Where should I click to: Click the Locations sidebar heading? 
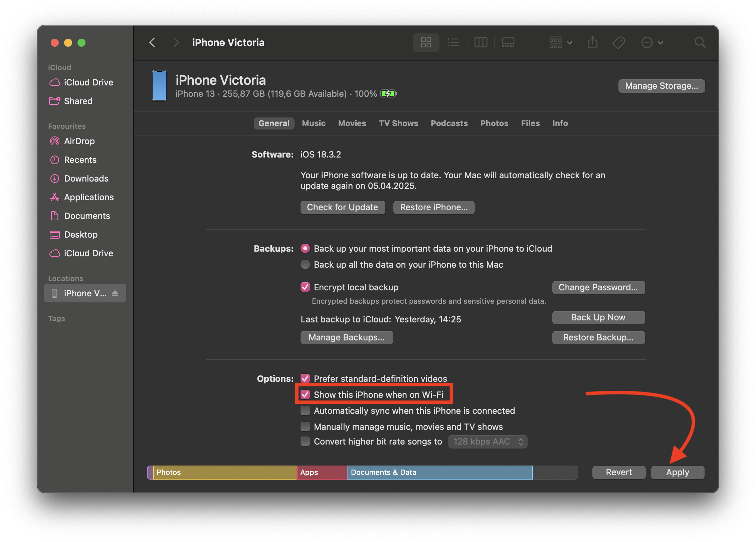pos(65,278)
